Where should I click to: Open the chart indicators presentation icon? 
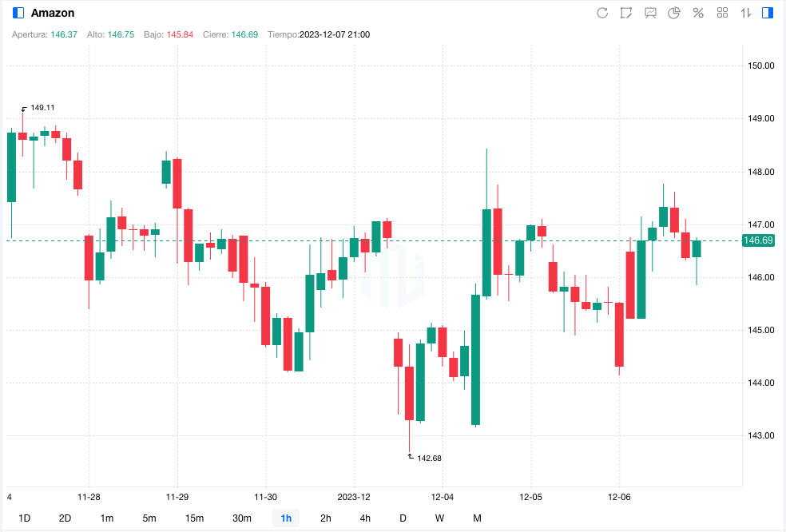(650, 13)
